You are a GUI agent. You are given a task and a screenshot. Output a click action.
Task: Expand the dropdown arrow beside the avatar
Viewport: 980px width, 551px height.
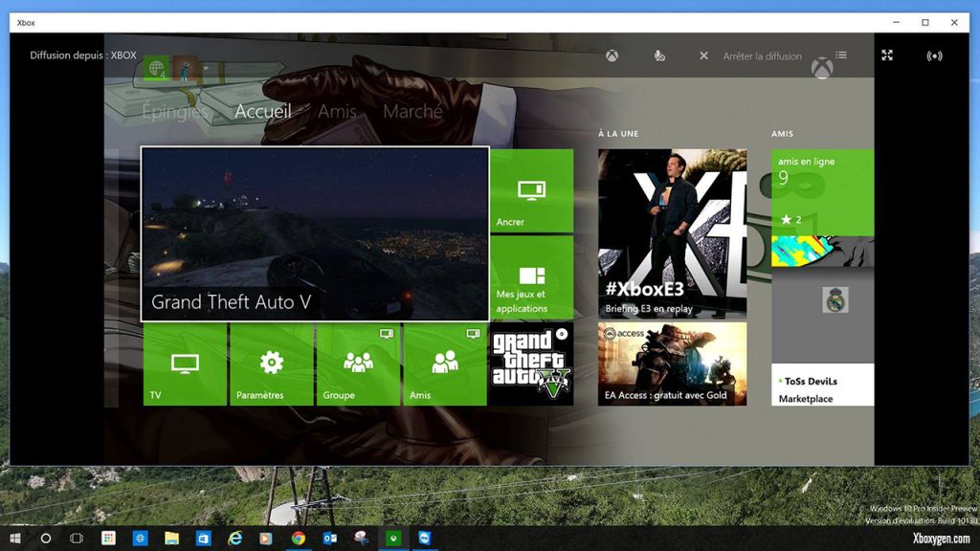coord(206,68)
